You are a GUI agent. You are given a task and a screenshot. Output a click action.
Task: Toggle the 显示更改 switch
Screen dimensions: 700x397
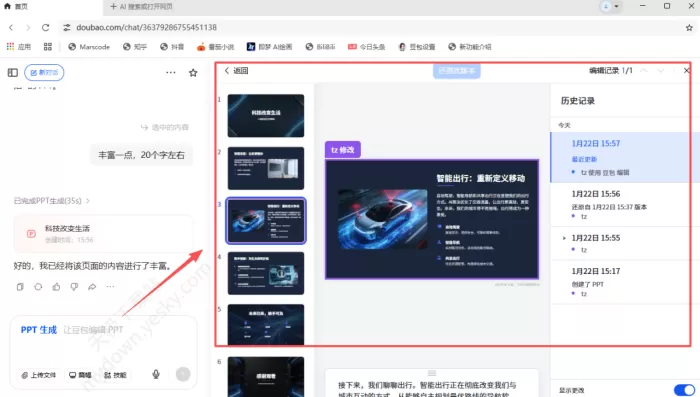pyautogui.click(x=684, y=390)
